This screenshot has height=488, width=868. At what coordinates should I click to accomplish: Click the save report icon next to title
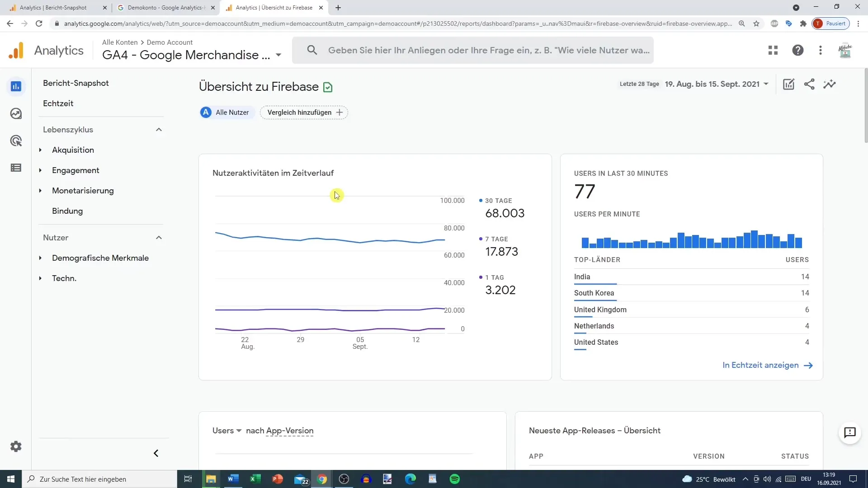click(x=328, y=86)
